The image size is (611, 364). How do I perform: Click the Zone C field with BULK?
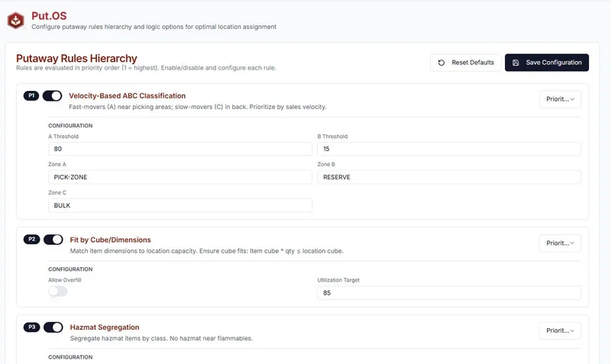coord(180,205)
